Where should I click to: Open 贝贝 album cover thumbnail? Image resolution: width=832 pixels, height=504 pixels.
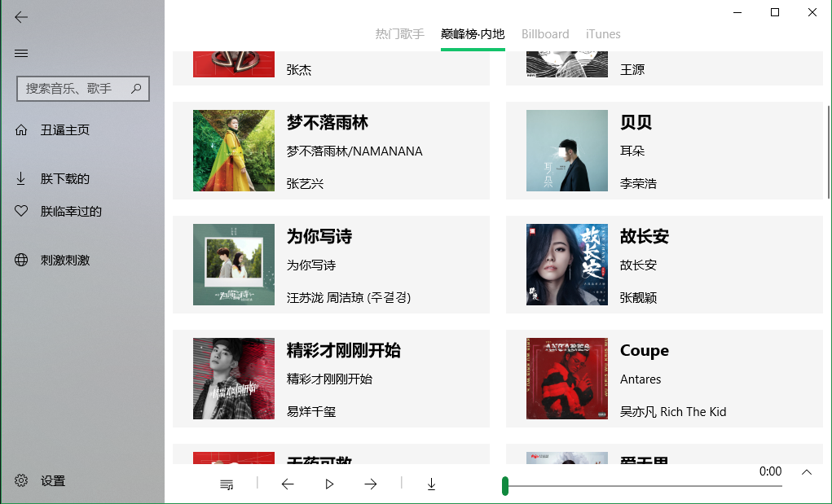point(567,151)
